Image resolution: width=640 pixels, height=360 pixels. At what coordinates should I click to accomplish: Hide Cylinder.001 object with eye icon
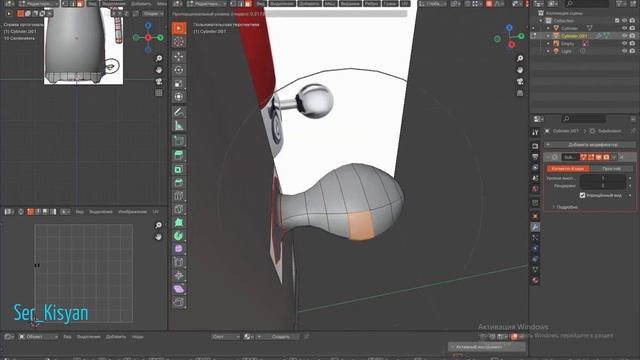coord(624,36)
